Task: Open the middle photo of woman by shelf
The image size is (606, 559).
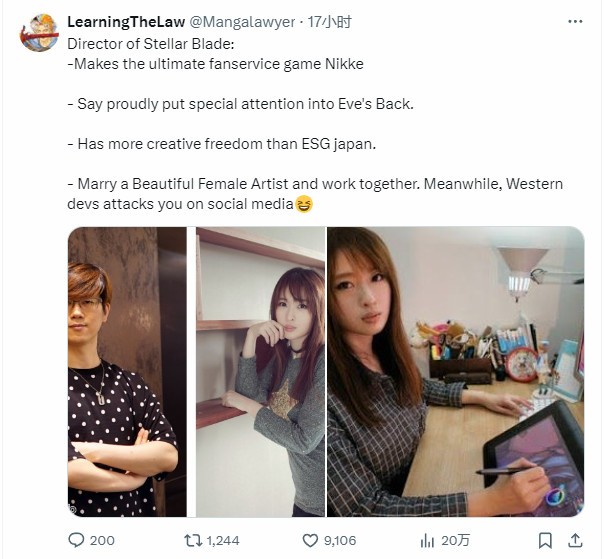Action: [260, 372]
